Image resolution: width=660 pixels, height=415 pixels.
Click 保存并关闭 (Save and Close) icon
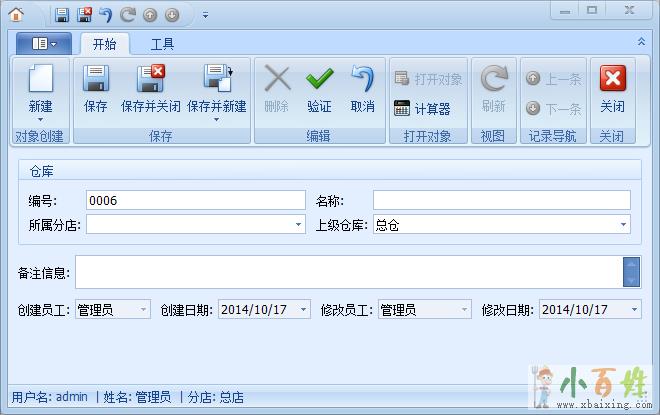pos(150,80)
